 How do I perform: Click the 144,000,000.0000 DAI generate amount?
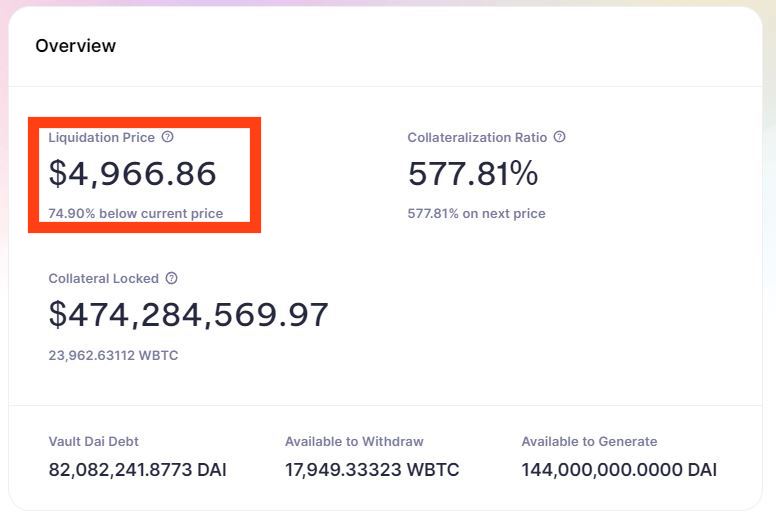coord(619,469)
